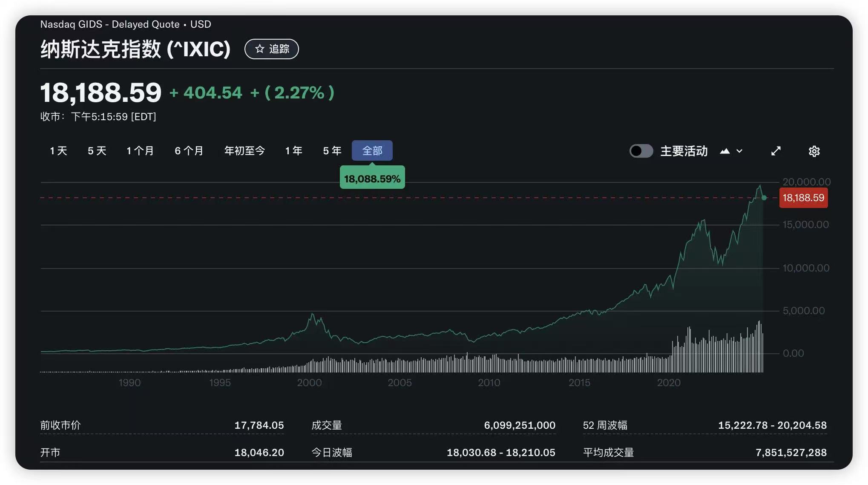Select the 1天 time range tab
Viewport: 868px width, 485px height.
click(58, 151)
